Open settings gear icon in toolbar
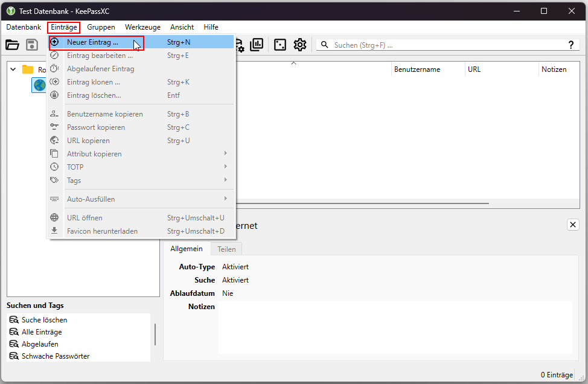The height and width of the screenshot is (384, 588). tap(300, 45)
